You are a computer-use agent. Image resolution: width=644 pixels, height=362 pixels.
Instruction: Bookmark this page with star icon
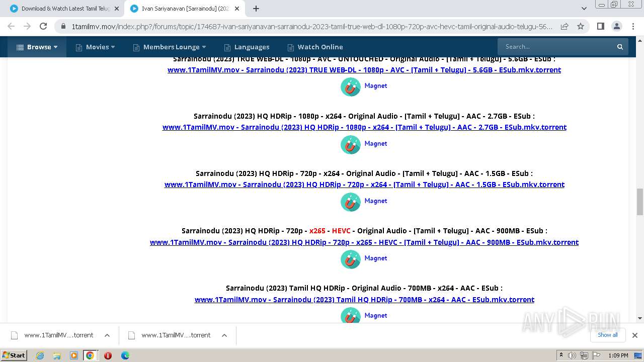581,26
